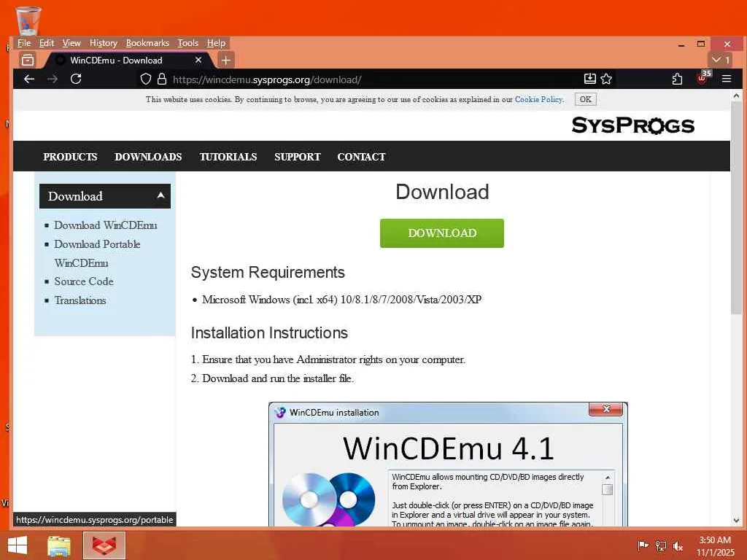Open Download WinCDEmu sidebar link
747x560 pixels.
point(105,225)
